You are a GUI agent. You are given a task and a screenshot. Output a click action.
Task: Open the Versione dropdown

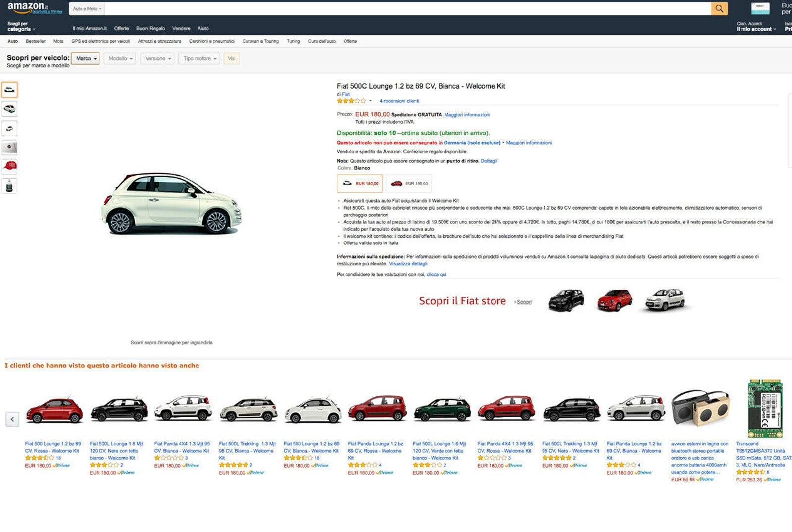157,58
